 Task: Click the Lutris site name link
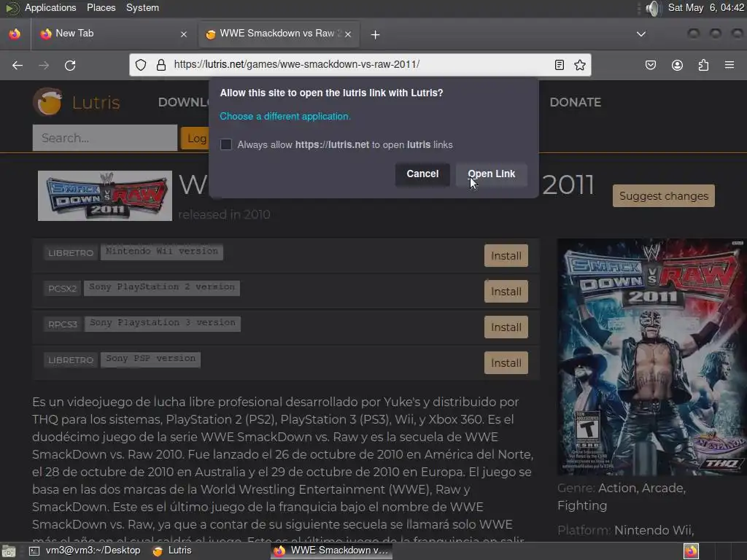[x=96, y=102]
